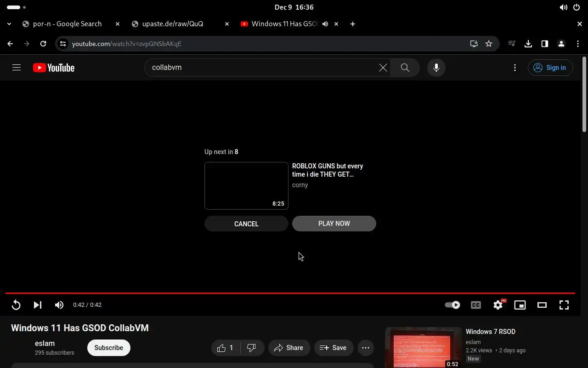Sign in to YouTube
Image resolution: width=588 pixels, height=368 pixels.
pos(550,68)
